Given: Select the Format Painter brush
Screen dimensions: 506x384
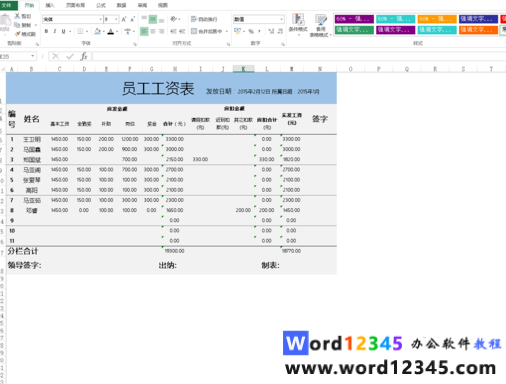Looking at the screenshot, I should (17, 34).
